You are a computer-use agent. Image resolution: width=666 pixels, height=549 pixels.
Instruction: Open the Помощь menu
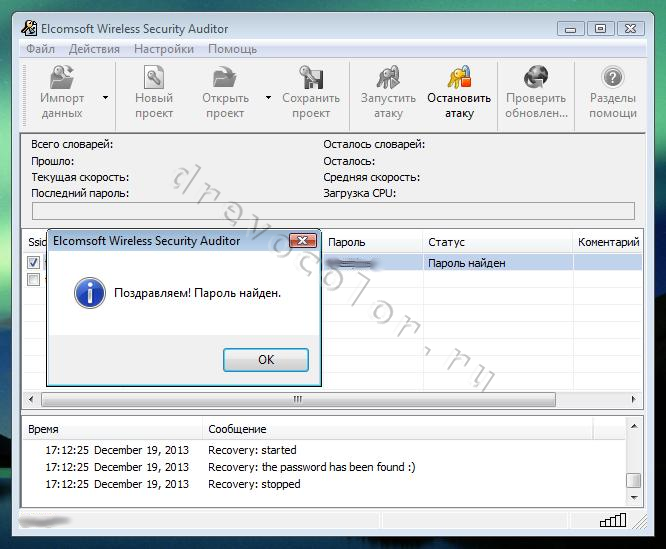[232, 49]
